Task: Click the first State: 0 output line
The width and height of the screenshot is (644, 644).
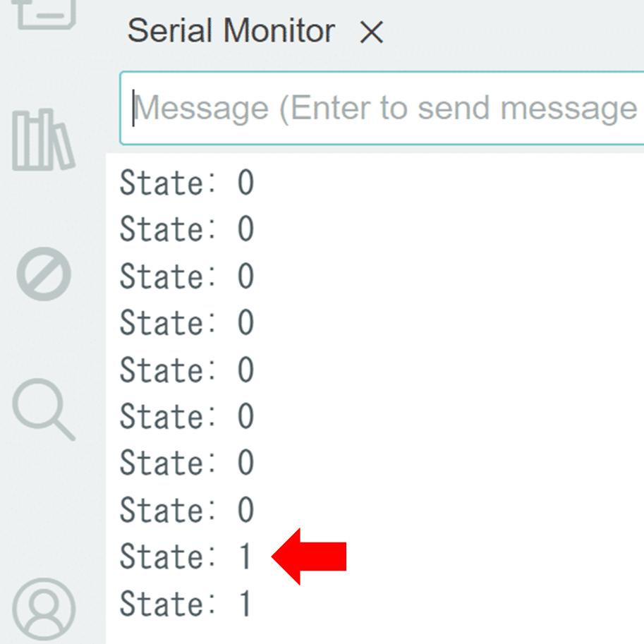Action: tap(187, 182)
